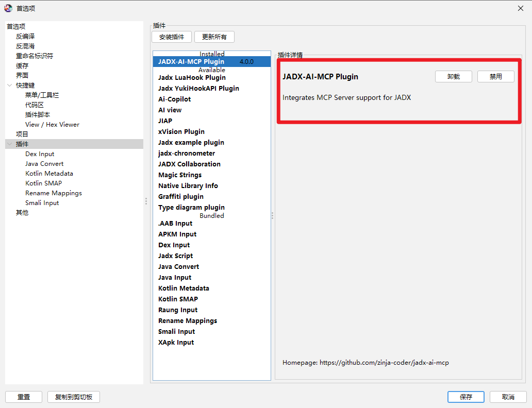Select Java Convert in settings tree
The image size is (532, 408).
pyautogui.click(x=44, y=163)
